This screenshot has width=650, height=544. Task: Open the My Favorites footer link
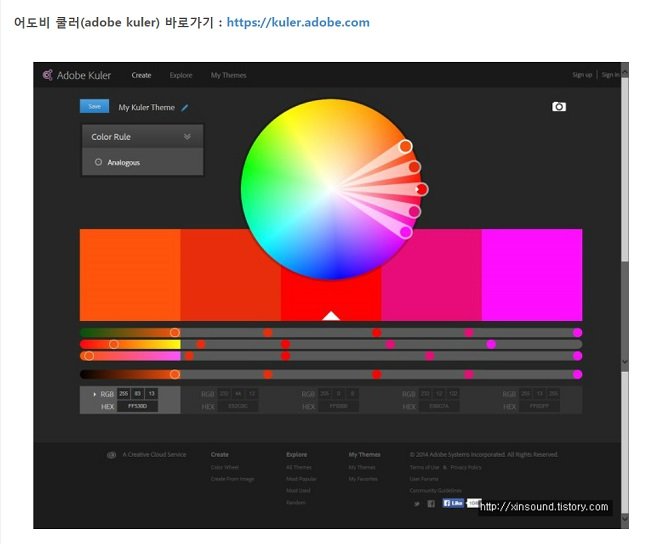[363, 479]
